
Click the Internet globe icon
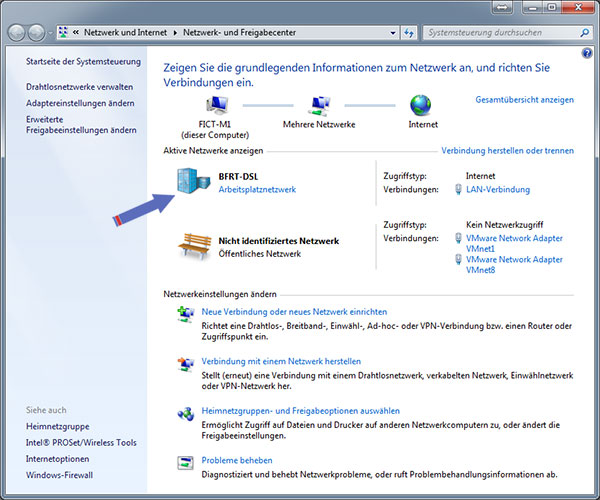(420, 105)
